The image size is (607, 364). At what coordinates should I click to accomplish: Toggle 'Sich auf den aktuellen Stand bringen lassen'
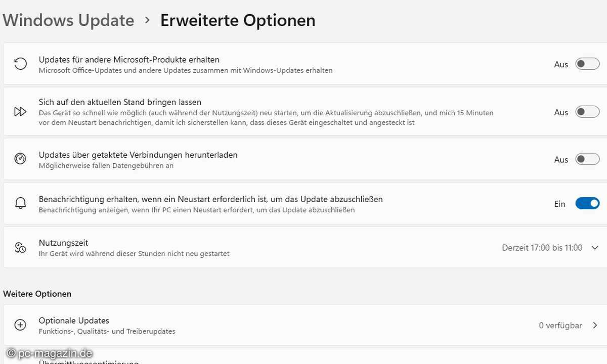[x=587, y=112]
